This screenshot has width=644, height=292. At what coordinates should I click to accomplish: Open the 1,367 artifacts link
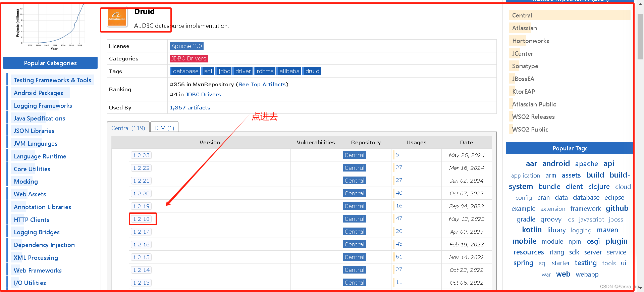pyautogui.click(x=190, y=108)
